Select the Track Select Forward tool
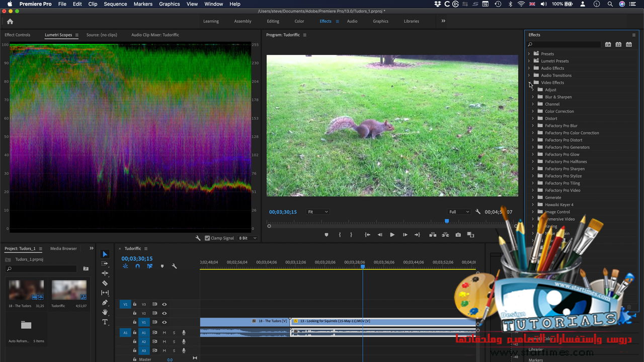This screenshot has height=362, width=644. [105, 263]
